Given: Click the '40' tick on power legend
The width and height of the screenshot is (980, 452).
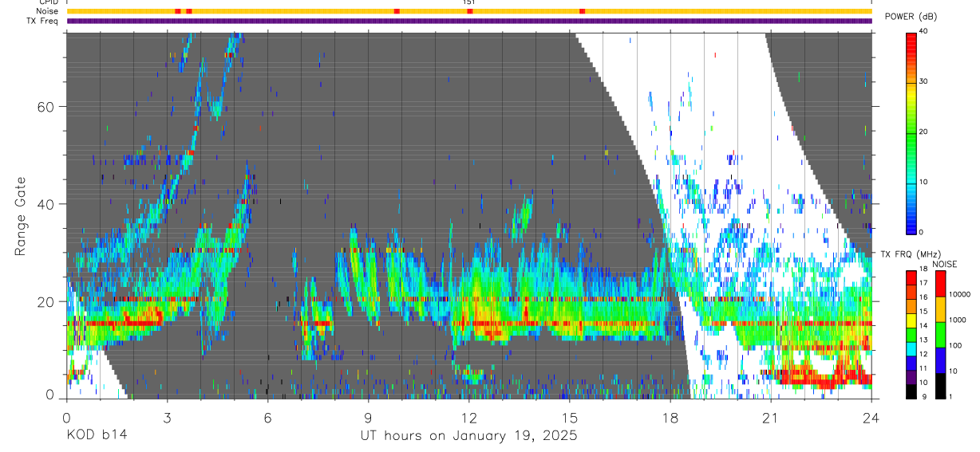Looking at the screenshot, I should pyautogui.click(x=925, y=31).
